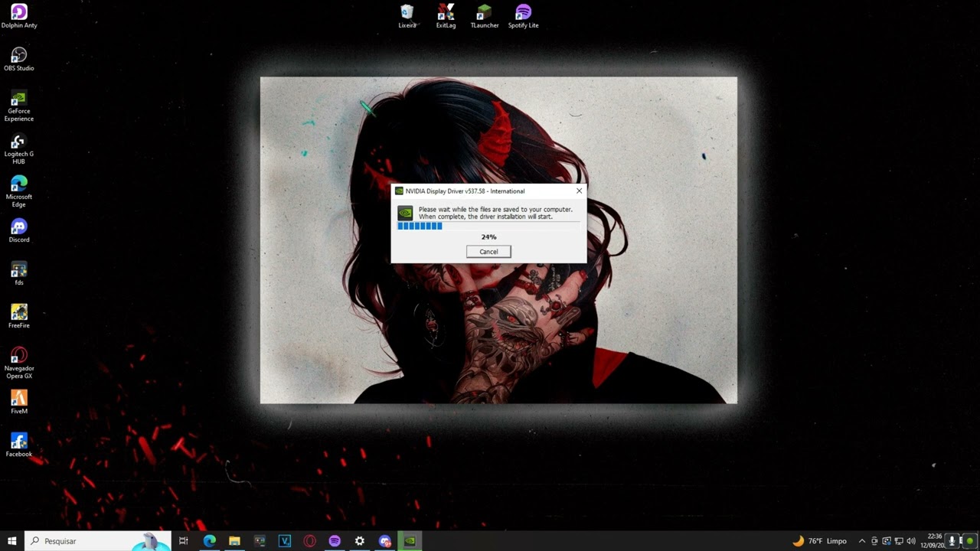Open Discord from the taskbar

click(385, 541)
